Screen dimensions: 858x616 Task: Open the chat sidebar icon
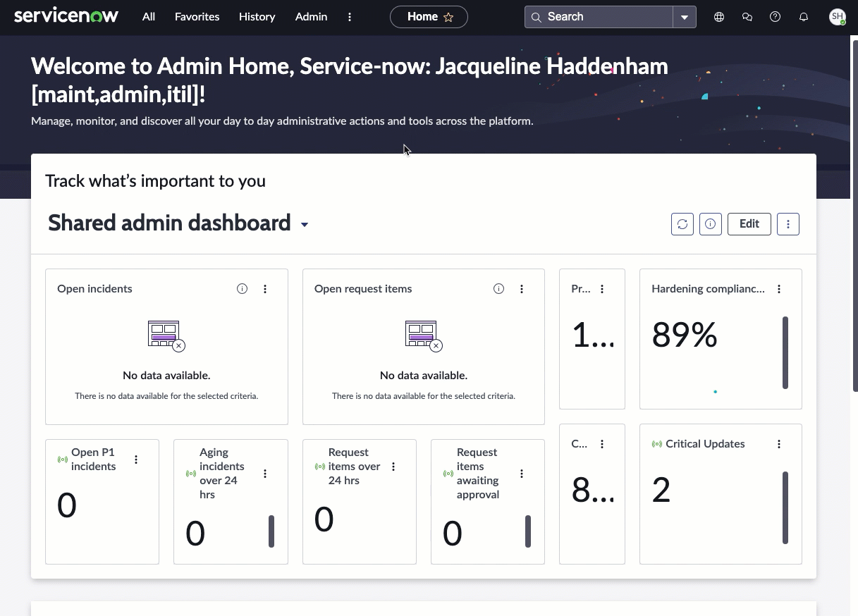point(747,17)
